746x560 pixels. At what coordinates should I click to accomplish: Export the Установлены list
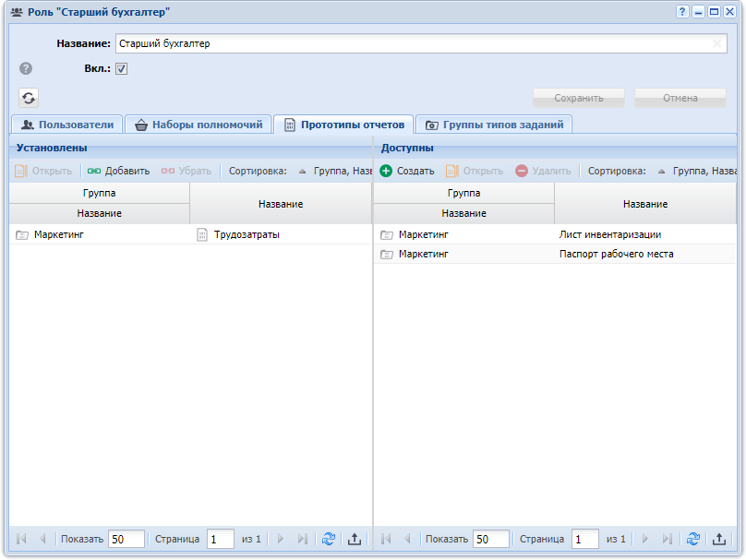(355, 539)
